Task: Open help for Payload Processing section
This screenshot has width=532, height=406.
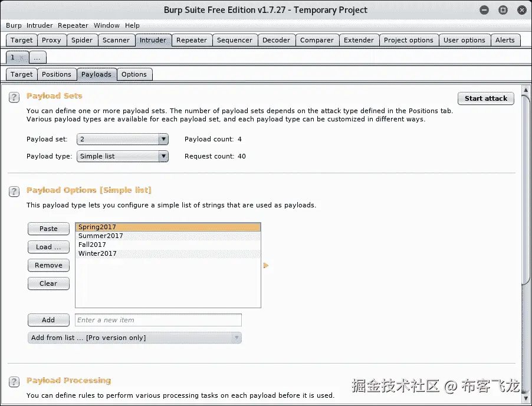Action: pos(14,382)
